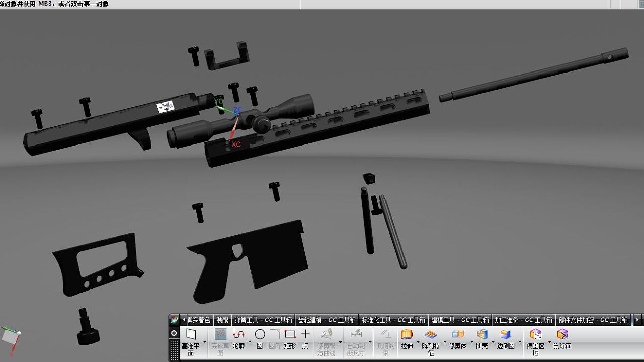Open the 抽壳 (Shell) tool
This screenshot has width=644, height=362.
coord(481,337)
